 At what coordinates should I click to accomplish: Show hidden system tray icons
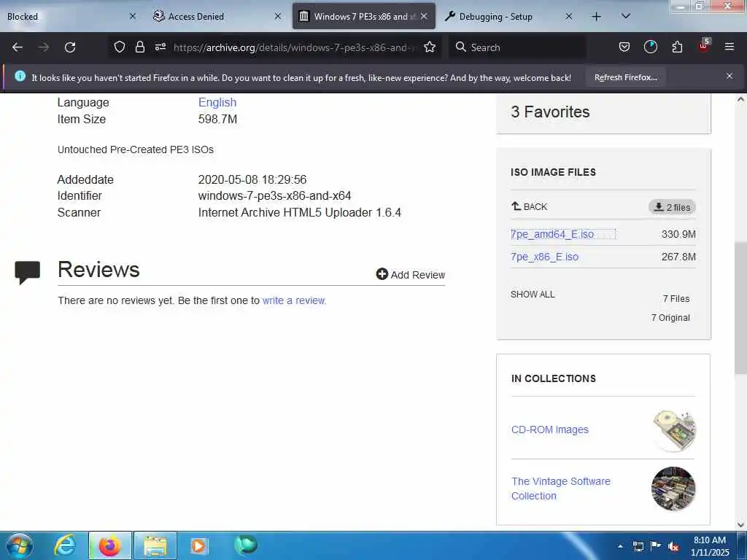[x=620, y=546]
